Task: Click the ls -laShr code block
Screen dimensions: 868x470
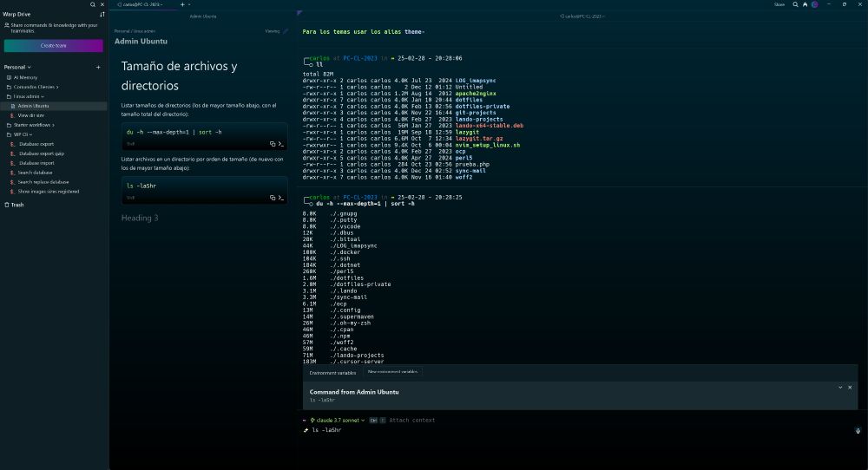Action: [x=204, y=190]
